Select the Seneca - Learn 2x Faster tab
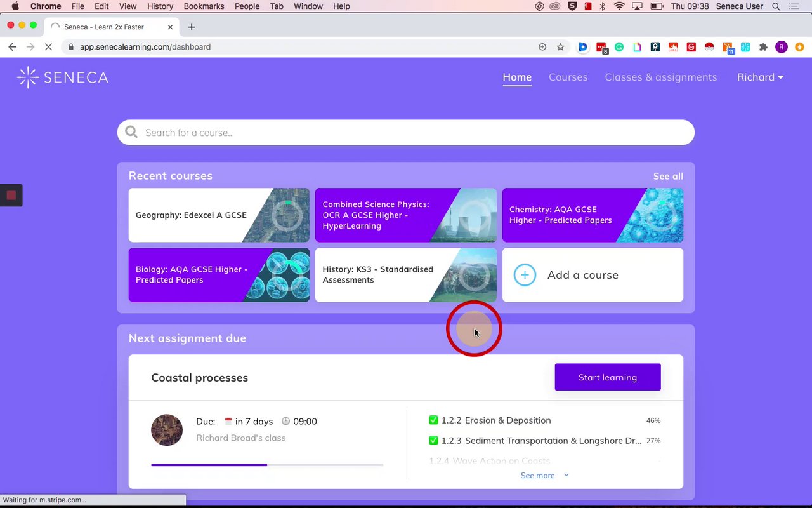The image size is (812, 508). [x=112, y=27]
